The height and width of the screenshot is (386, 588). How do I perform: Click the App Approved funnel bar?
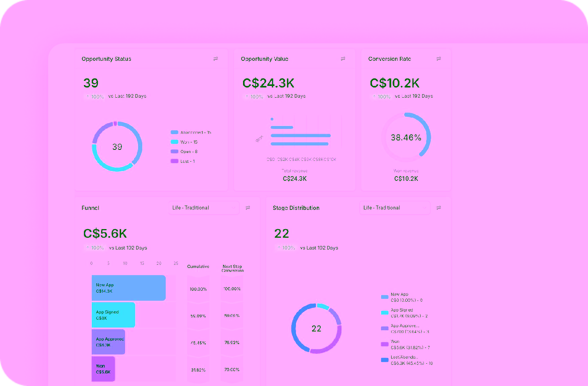[x=108, y=342]
